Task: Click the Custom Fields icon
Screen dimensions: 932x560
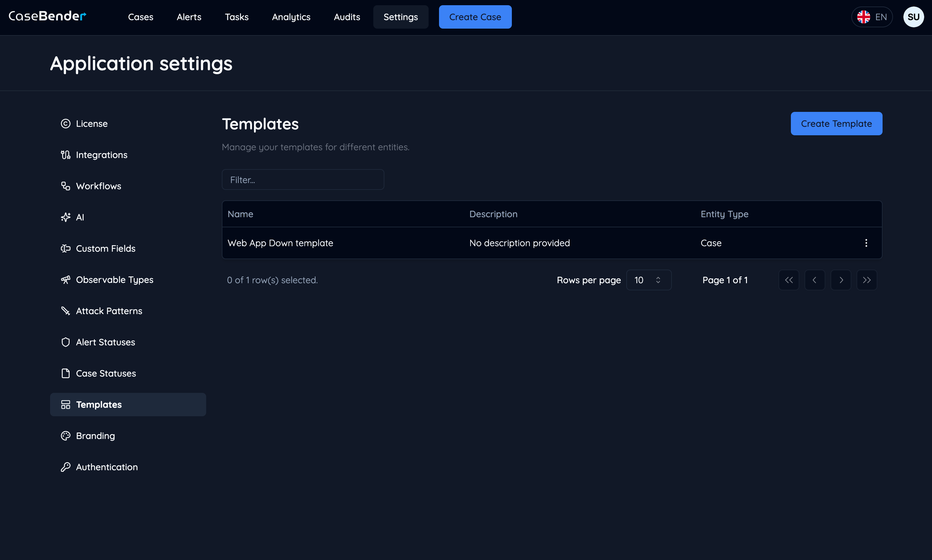Action: point(66,248)
